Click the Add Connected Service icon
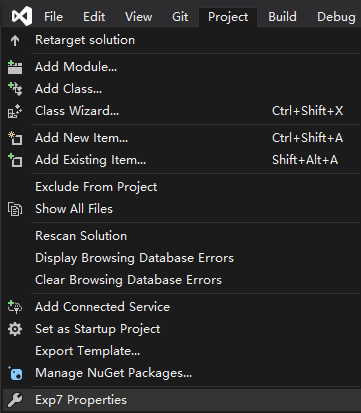The height and width of the screenshot is (413, 361). (15, 307)
